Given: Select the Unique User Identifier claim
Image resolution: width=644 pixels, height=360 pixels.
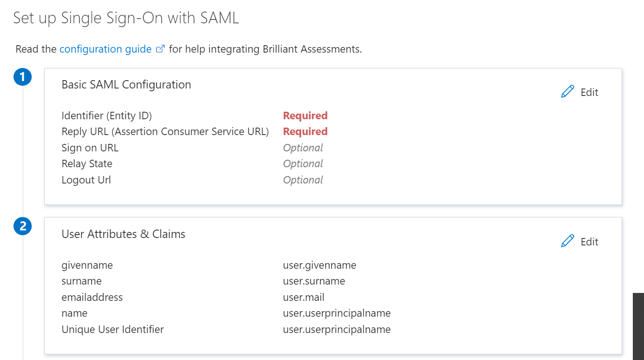Looking at the screenshot, I should point(113,329).
